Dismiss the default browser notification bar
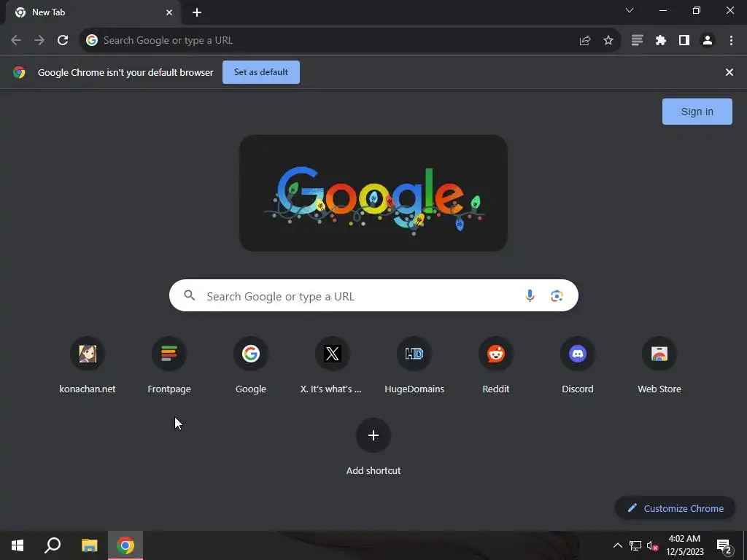The height and width of the screenshot is (560, 747). pyautogui.click(x=729, y=72)
